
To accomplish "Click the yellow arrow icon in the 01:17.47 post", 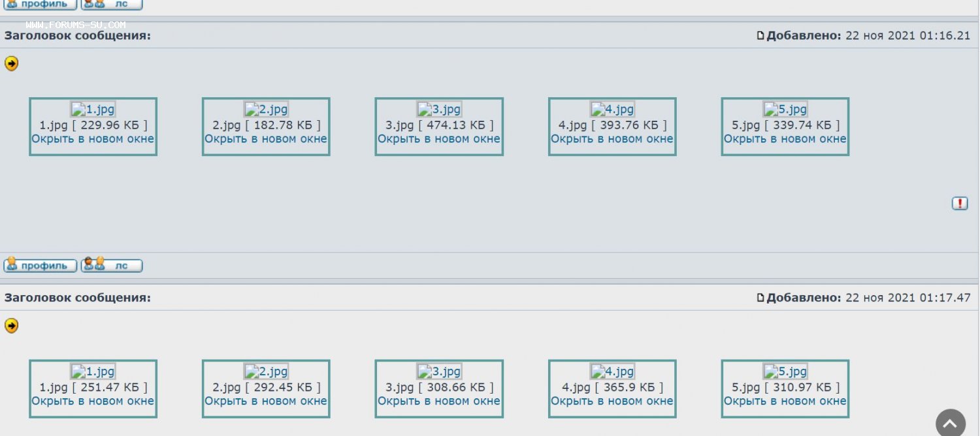I will pyautogui.click(x=11, y=326).
